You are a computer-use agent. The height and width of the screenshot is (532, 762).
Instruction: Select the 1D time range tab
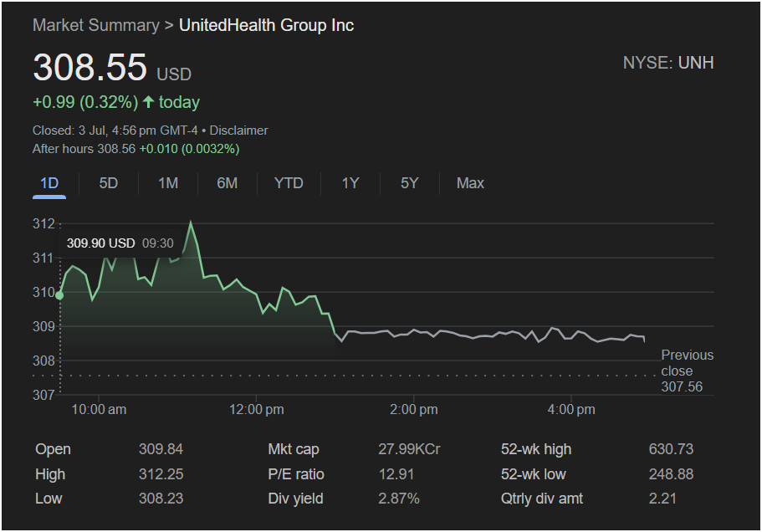coord(49,183)
